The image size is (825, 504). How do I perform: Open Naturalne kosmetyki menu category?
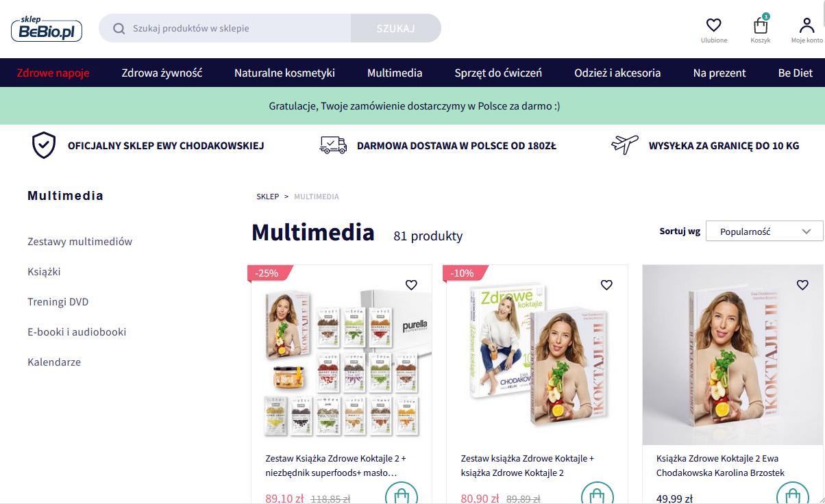[x=284, y=73]
